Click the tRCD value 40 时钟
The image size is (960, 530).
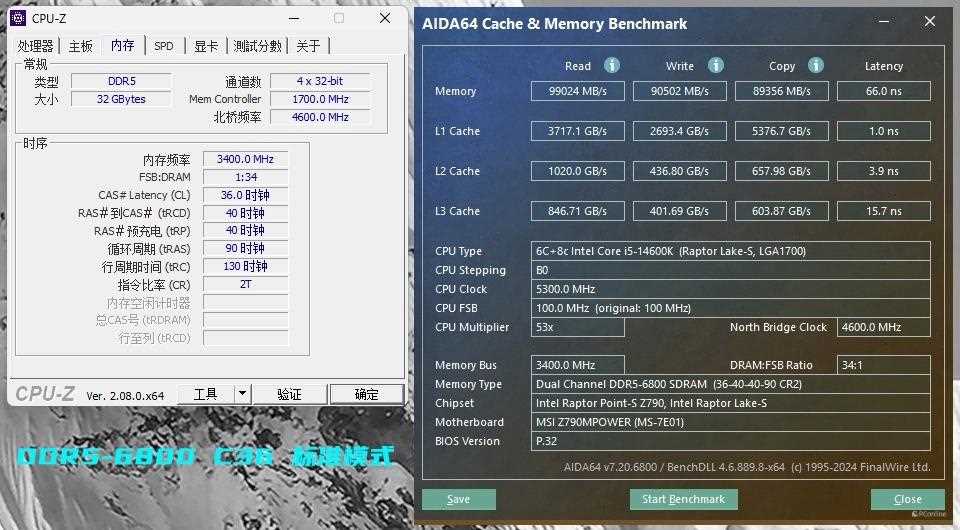246,213
